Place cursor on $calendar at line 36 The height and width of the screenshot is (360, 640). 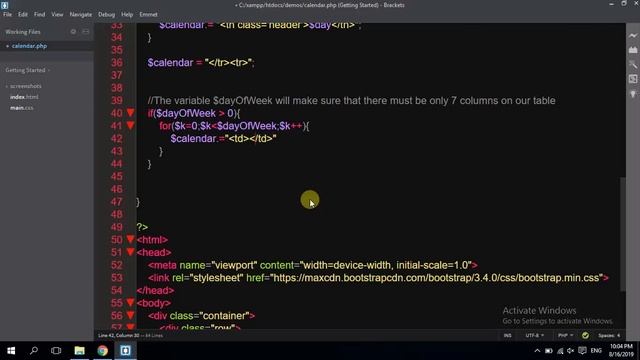pos(170,62)
